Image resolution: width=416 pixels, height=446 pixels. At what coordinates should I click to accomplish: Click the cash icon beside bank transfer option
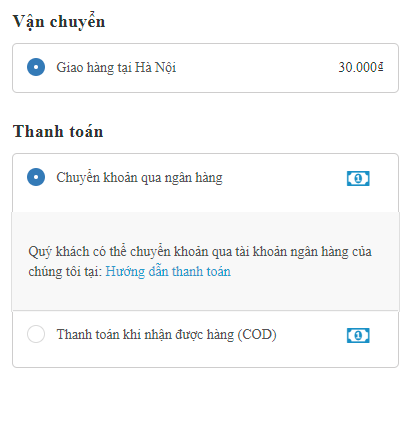click(x=358, y=178)
